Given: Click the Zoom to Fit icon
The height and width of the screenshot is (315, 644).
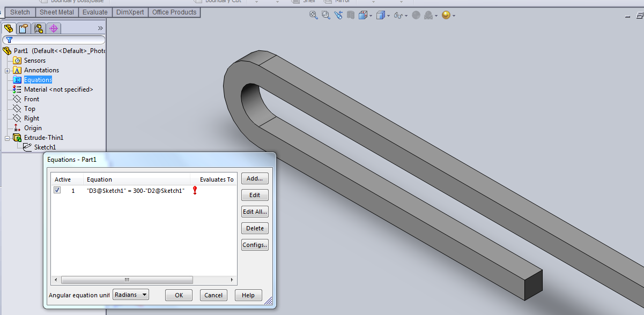Looking at the screenshot, I should coord(314,16).
